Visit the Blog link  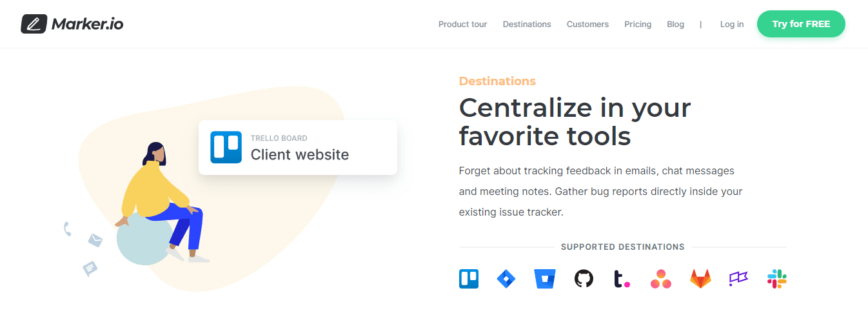675,25
